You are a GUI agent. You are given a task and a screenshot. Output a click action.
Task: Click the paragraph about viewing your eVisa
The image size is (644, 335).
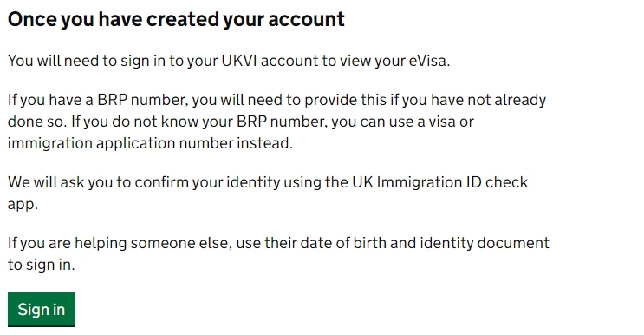(x=229, y=61)
